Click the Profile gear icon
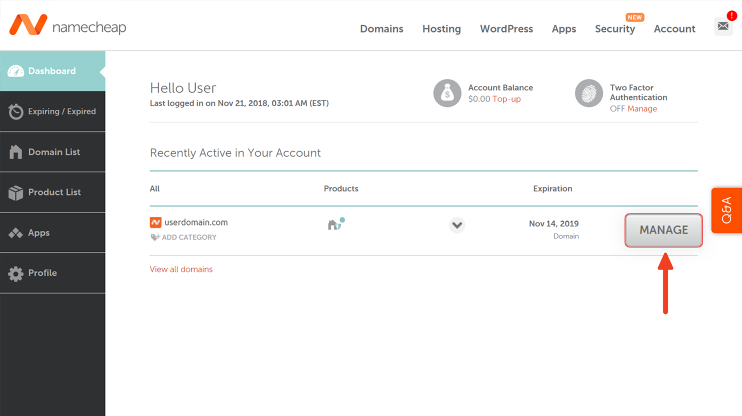This screenshot has width=742, height=416. (16, 273)
